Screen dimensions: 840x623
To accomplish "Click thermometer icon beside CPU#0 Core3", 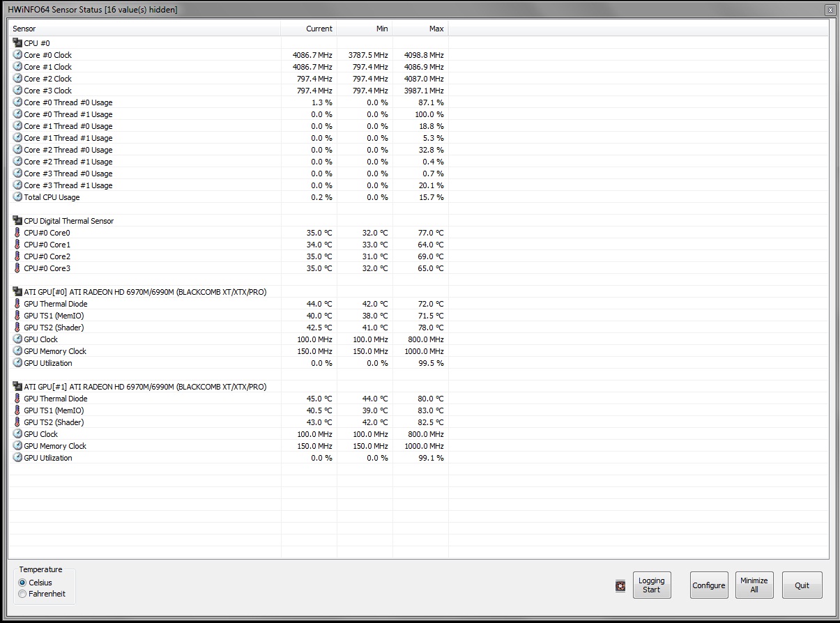I will click(17, 268).
